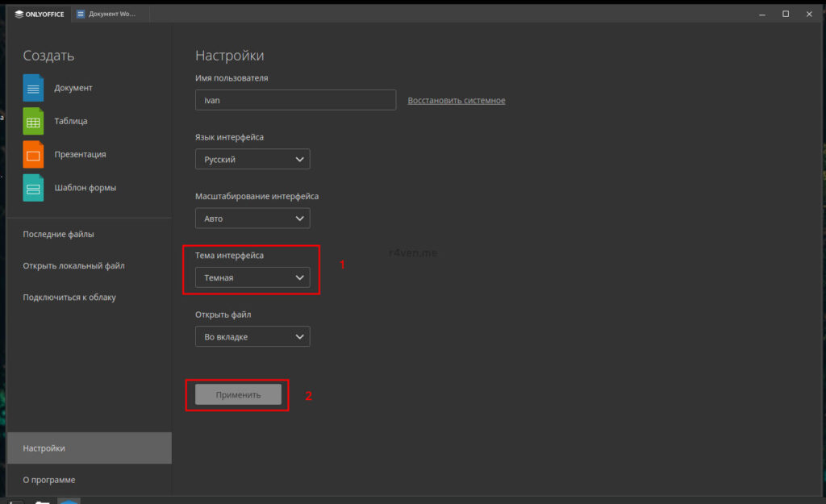Screen dimensions: 826x504
Task: Click the username field containing 'ivan'
Action: point(295,100)
